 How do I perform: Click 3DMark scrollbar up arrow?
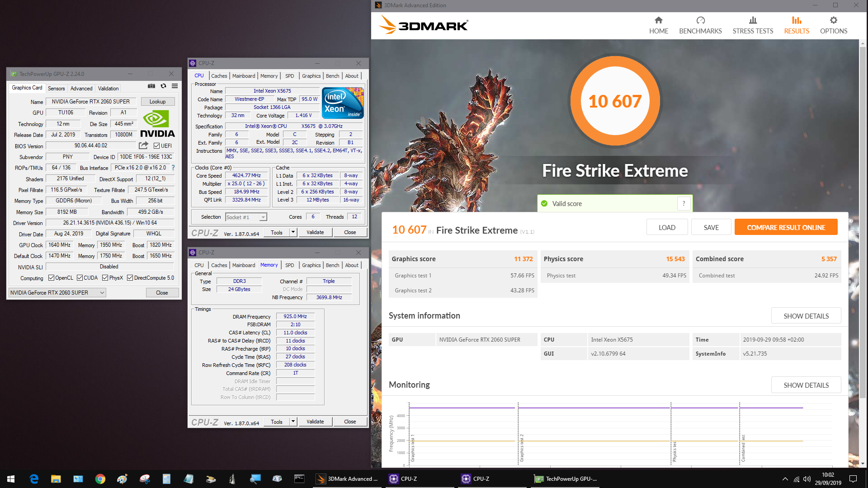tap(863, 43)
